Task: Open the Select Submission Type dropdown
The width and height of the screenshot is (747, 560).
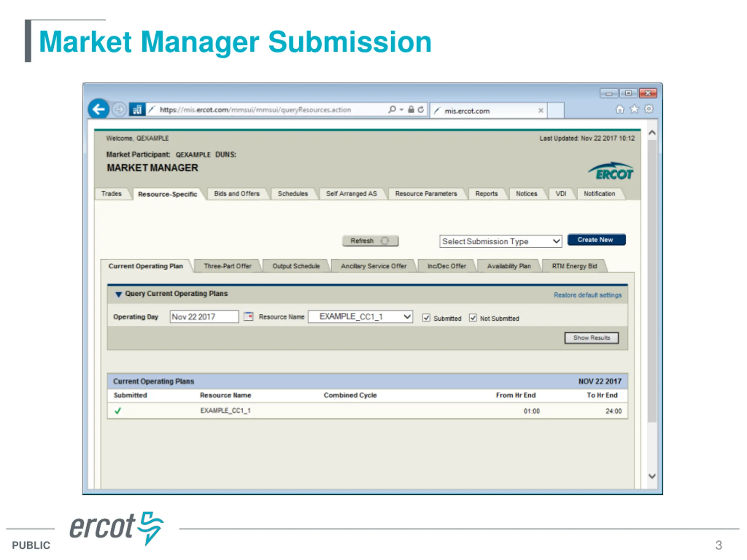Action: (x=500, y=241)
